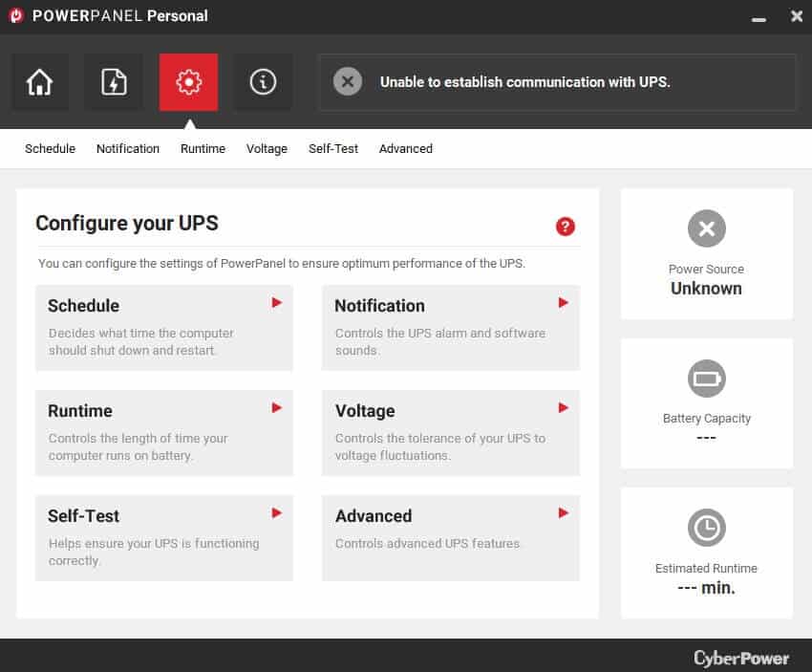
Task: Click the CyberPower logo in footer
Action: pos(741,659)
